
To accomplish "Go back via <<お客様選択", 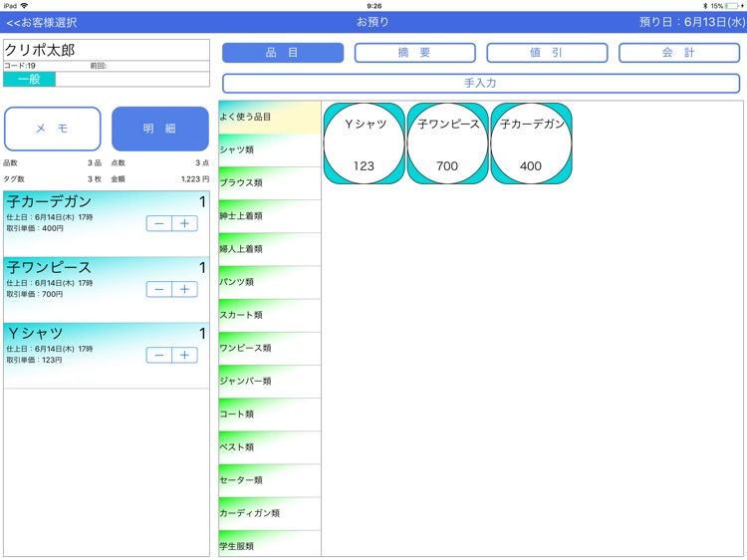I will pyautogui.click(x=42, y=22).
